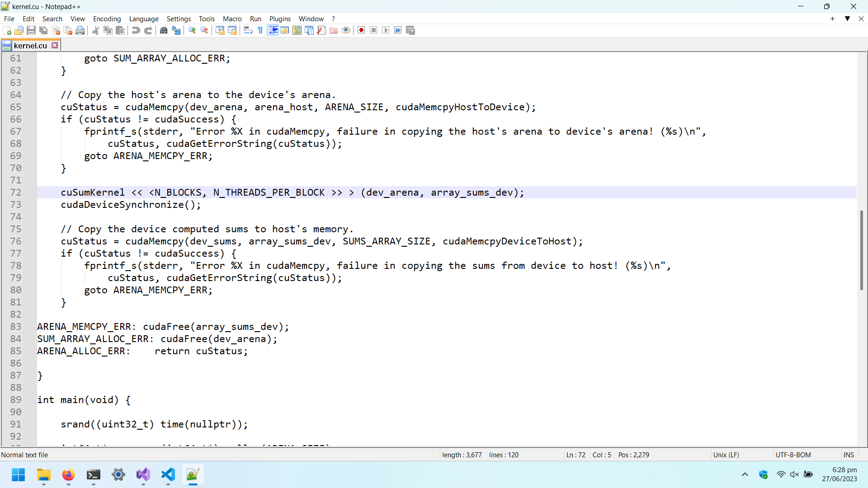Viewport: 868px width, 488px height.
Task: Open Visual Studio Code from taskbar
Action: point(168,475)
